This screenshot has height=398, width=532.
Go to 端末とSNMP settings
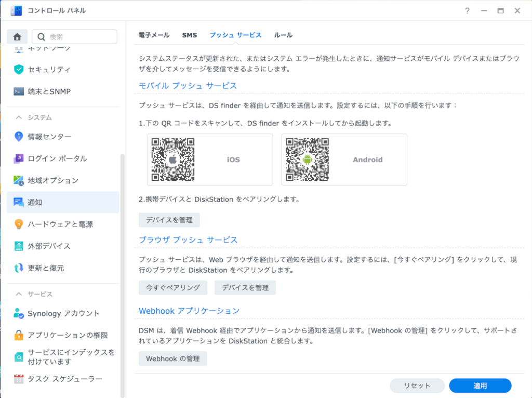[63, 91]
